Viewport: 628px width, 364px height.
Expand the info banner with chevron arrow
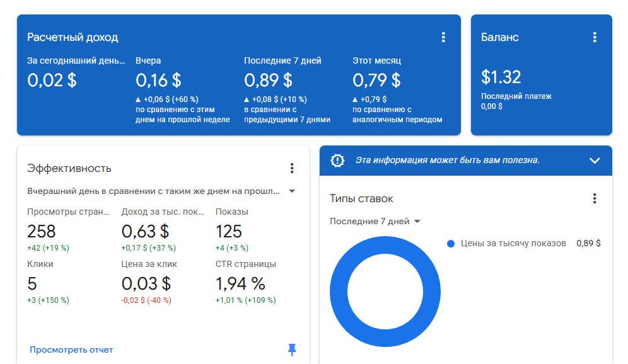point(594,161)
